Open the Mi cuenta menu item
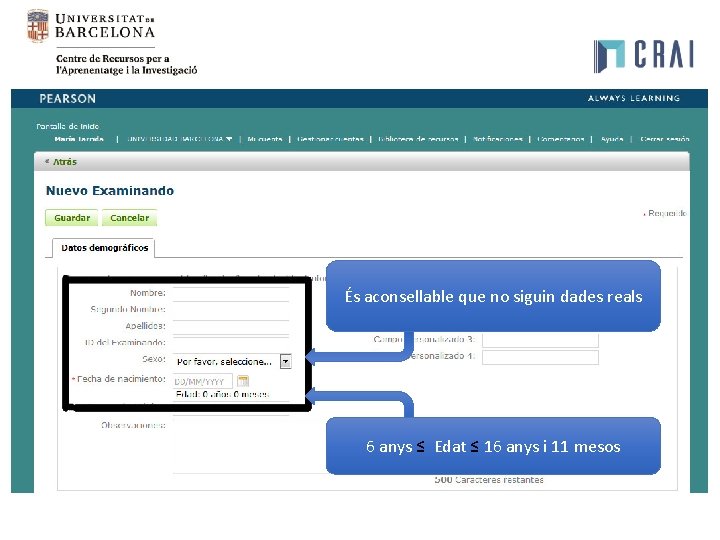This screenshot has width=720, height=540. click(x=264, y=139)
